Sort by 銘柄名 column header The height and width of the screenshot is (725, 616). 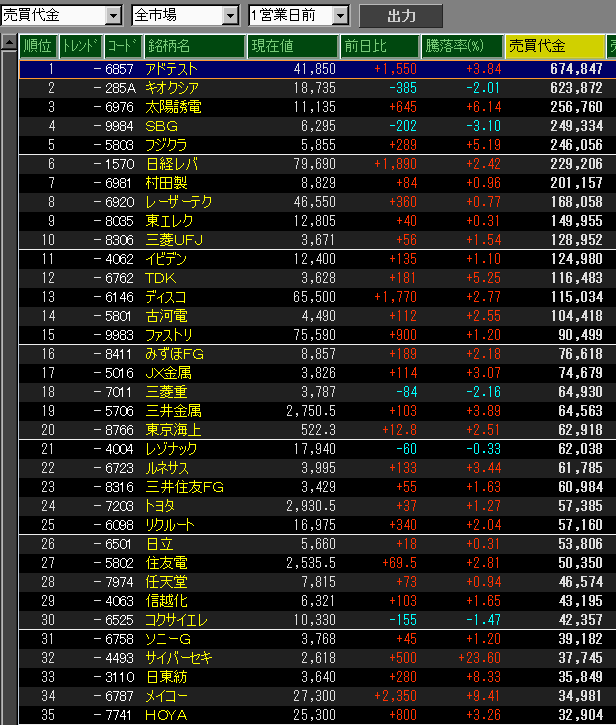point(194,46)
